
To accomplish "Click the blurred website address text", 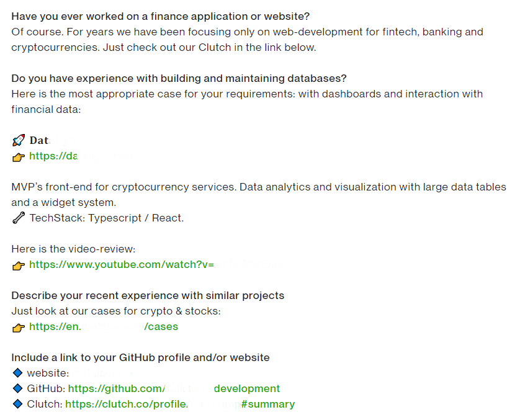I will (102, 373).
